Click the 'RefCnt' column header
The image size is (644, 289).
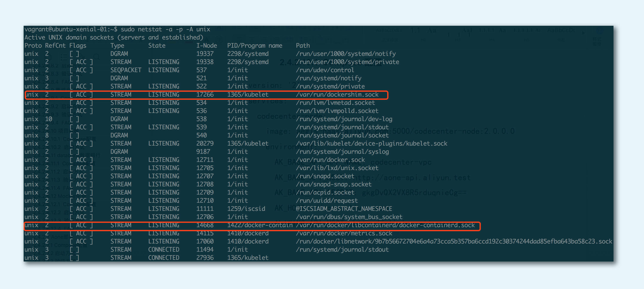click(x=55, y=46)
